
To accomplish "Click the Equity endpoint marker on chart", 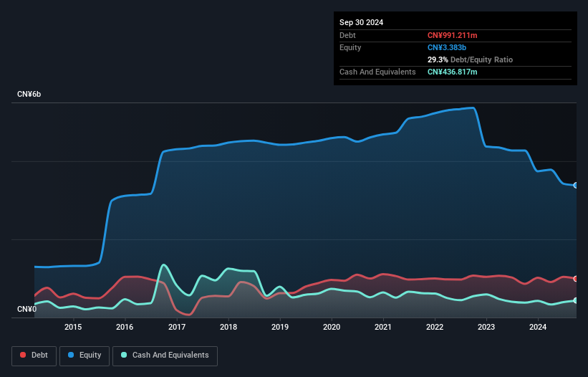I will tap(576, 186).
